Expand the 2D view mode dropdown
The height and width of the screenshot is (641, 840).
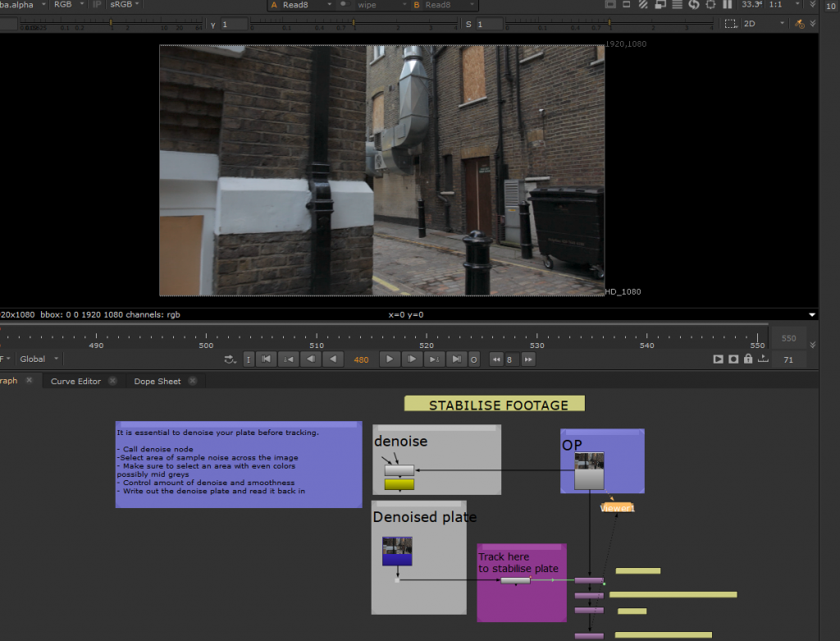[764, 24]
